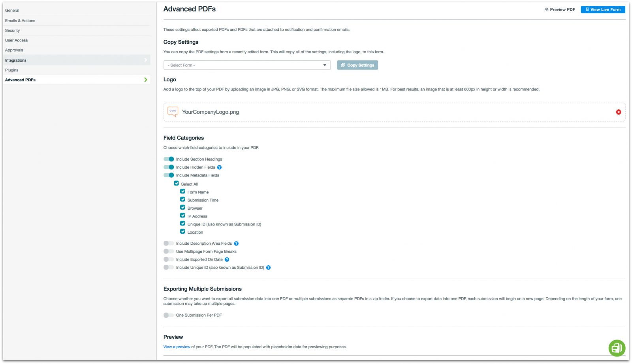Image resolution: width=632 pixels, height=364 pixels.
Task: Uncheck the Browser metadata checkbox
Action: (182, 207)
